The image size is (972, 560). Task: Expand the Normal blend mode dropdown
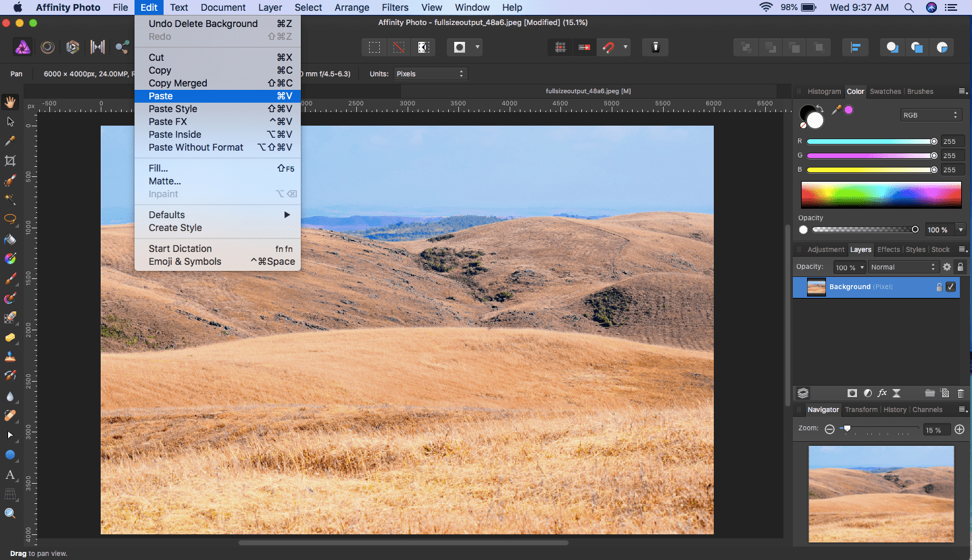coord(904,268)
